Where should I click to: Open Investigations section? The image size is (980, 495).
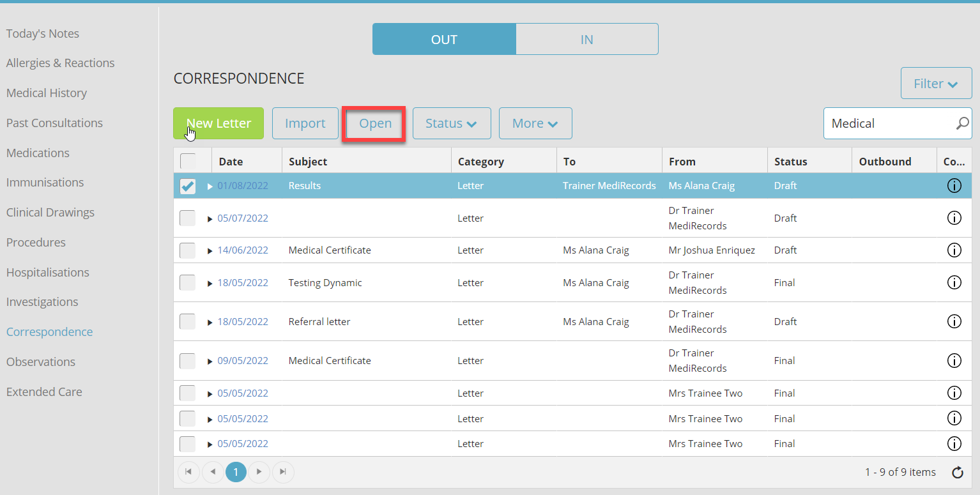(42, 301)
